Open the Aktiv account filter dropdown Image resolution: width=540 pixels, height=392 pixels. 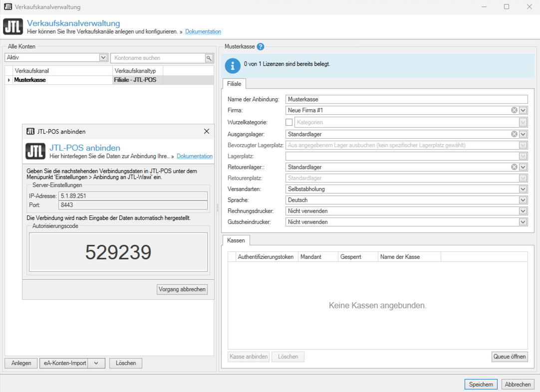tap(103, 58)
